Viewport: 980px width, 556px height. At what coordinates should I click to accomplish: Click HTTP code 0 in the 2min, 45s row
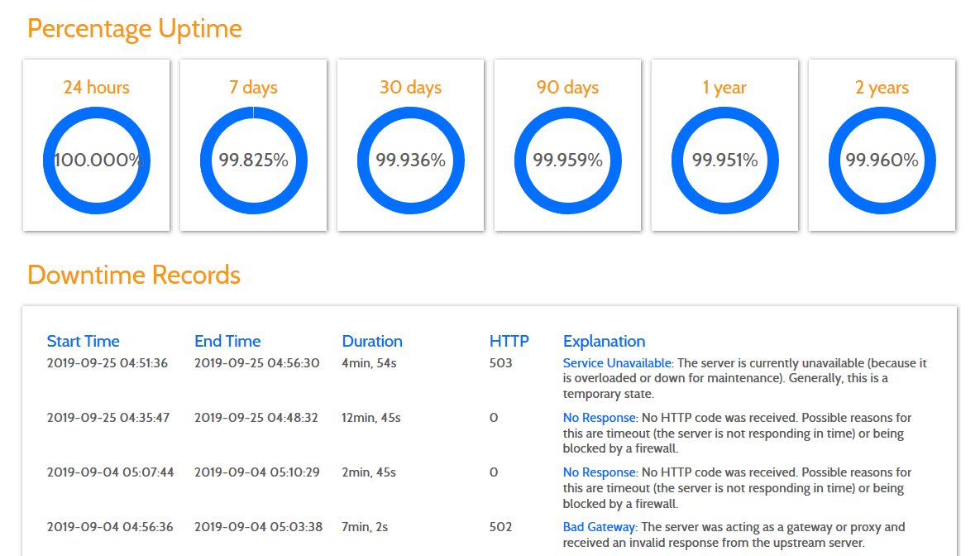[494, 472]
